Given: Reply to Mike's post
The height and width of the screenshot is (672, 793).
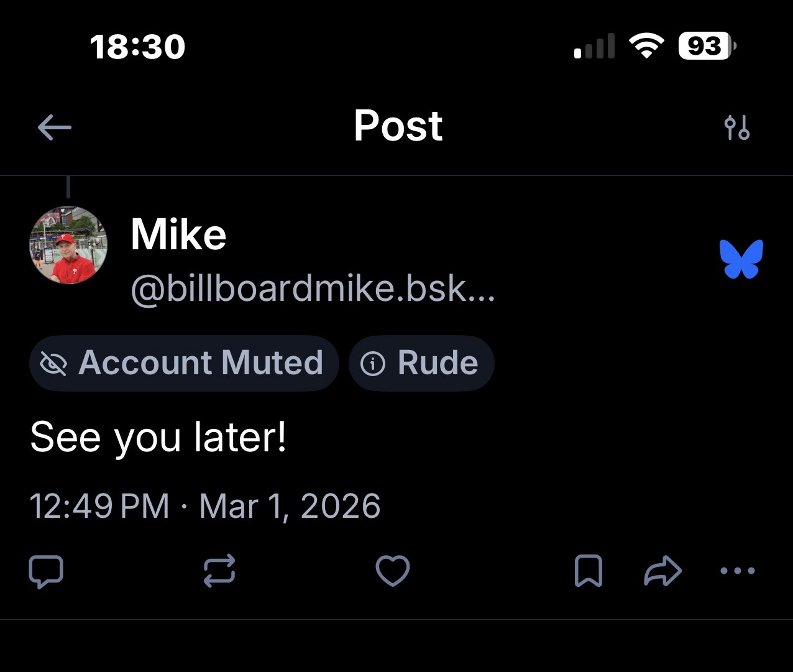Looking at the screenshot, I should [x=46, y=571].
